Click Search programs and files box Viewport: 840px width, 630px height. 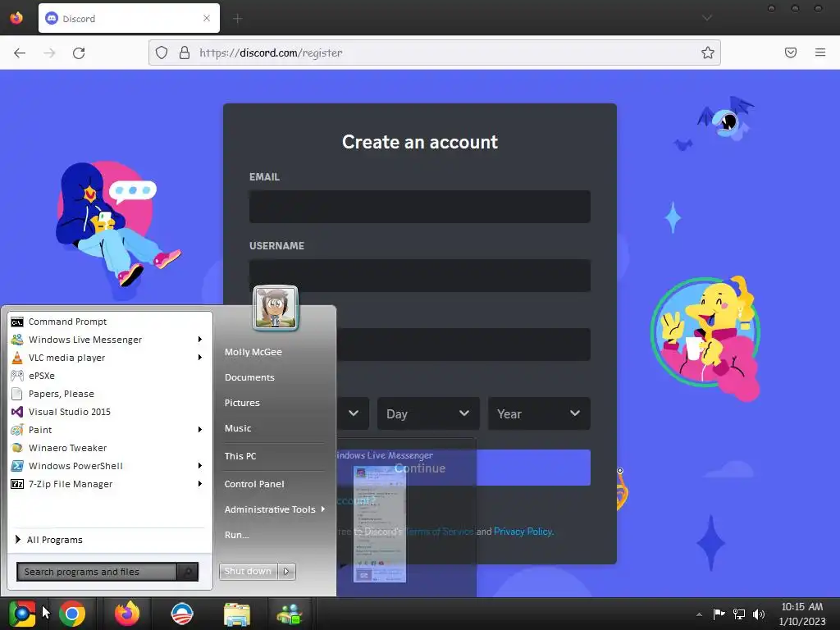pos(97,572)
